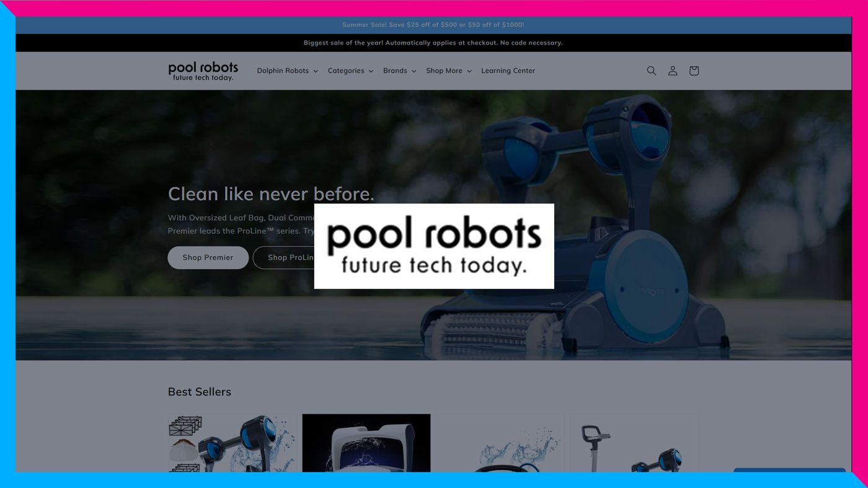Open the Brands dropdown menu
The width and height of the screenshot is (868, 488).
click(400, 71)
